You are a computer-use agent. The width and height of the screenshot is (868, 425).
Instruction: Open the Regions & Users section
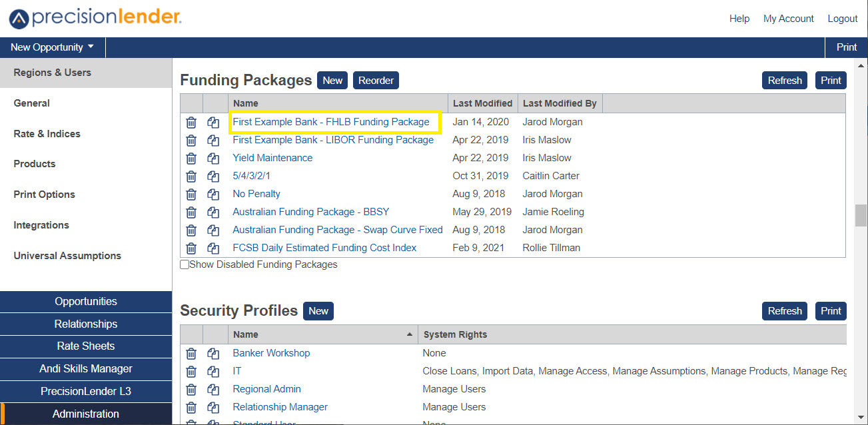click(x=86, y=73)
